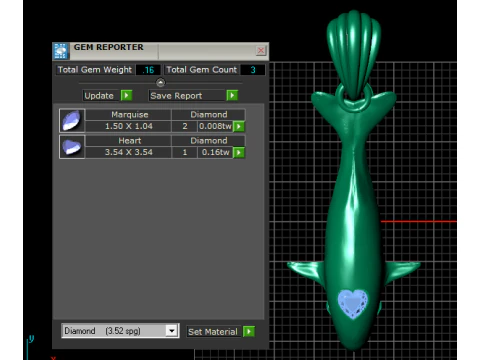
Task: Click the Total Gem Count value 3
Action: click(x=253, y=70)
